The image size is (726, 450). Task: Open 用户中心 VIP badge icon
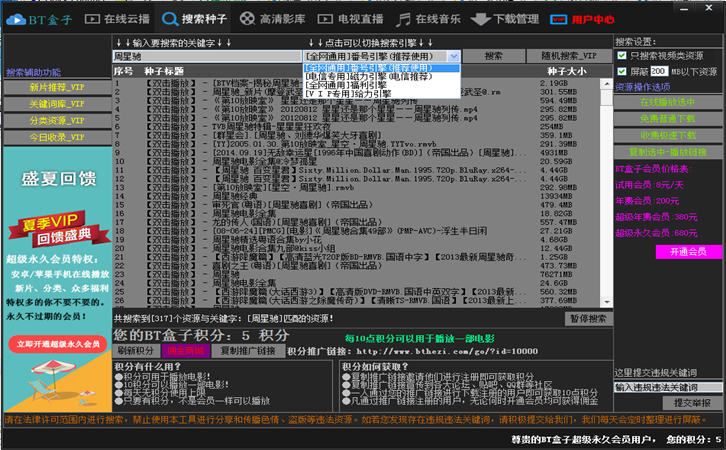point(558,19)
